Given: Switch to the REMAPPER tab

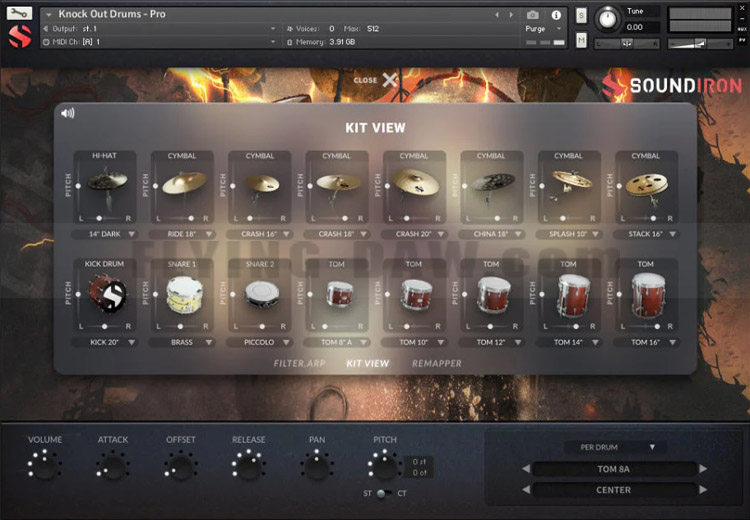Looking at the screenshot, I should (437, 364).
